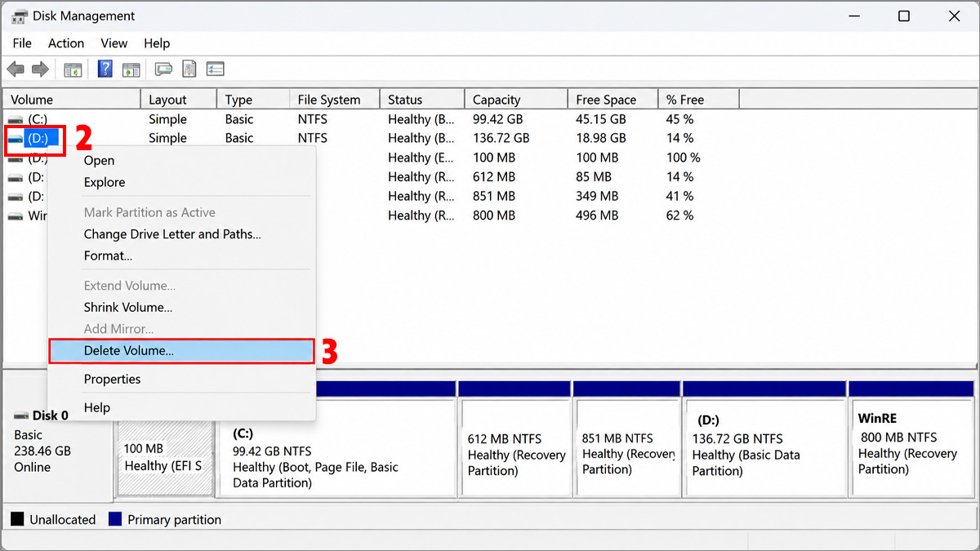Click the blue Primary partition legend swatch
Screen dimensions: 980x551
[x=115, y=519]
